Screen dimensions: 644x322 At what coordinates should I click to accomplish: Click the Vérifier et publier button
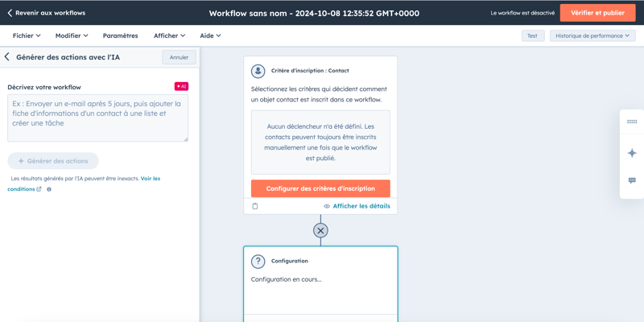point(597,13)
